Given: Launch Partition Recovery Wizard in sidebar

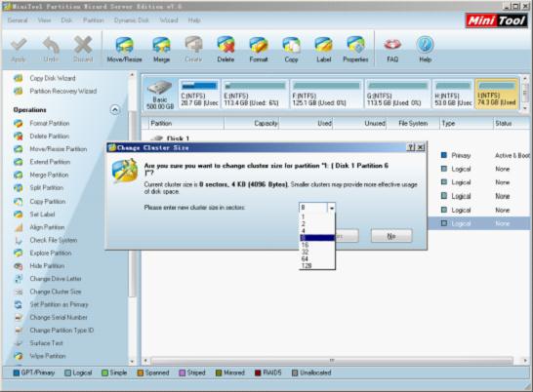Looking at the screenshot, I should coord(63,91).
